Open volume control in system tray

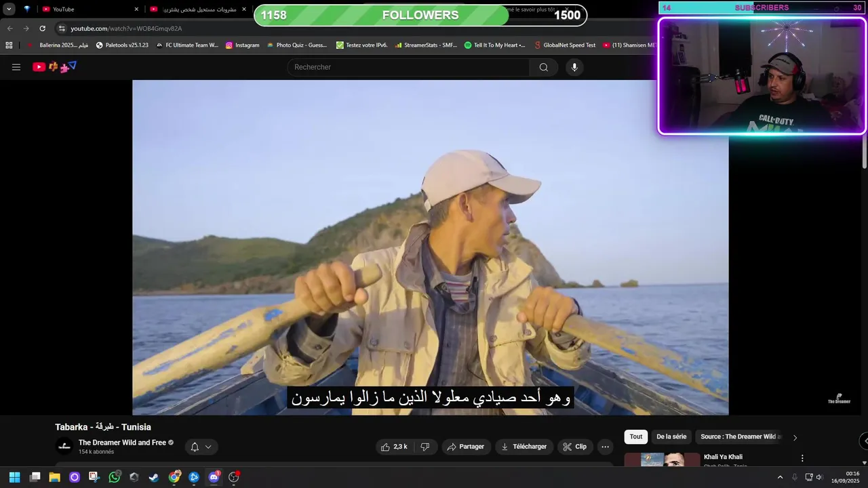coord(819,477)
